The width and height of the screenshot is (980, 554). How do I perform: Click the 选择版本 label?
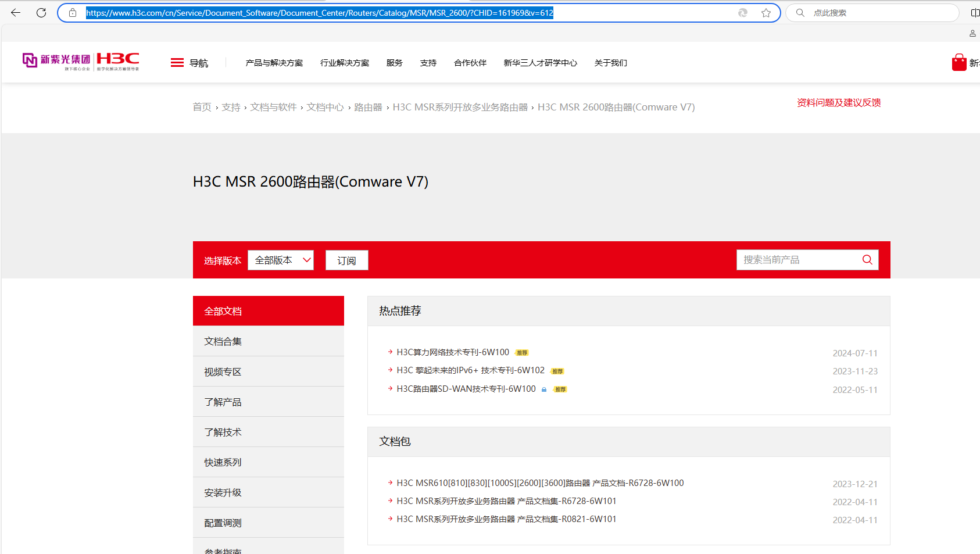[223, 260]
